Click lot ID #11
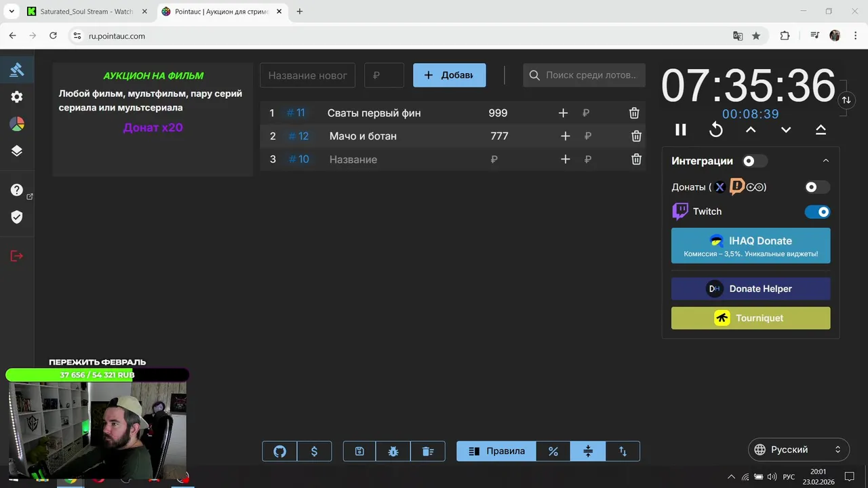Viewport: 868px width, 488px height. click(296, 113)
